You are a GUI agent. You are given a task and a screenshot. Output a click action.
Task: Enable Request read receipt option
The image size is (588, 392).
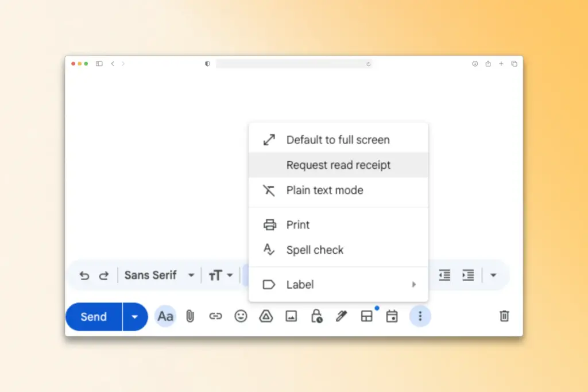pyautogui.click(x=338, y=165)
